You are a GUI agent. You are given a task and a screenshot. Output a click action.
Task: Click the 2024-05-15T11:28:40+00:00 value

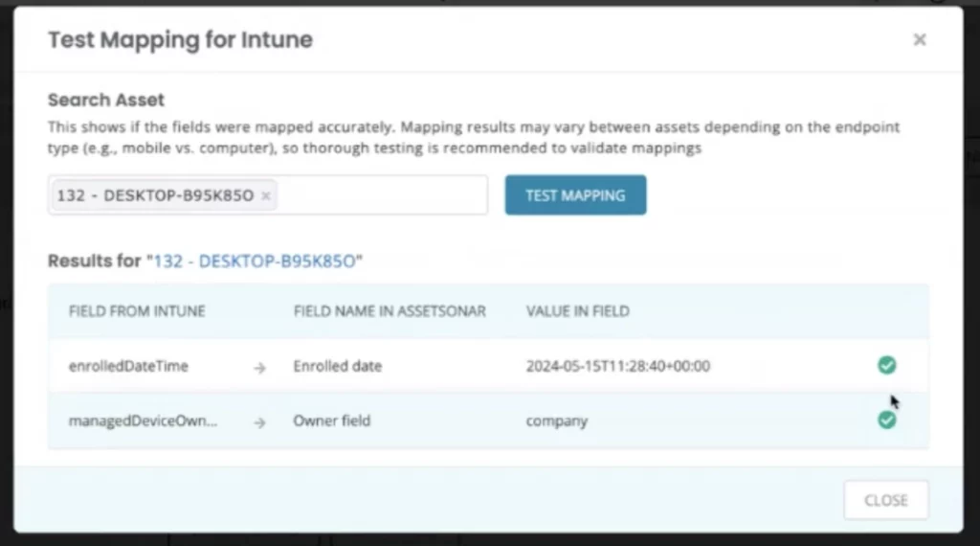tap(617, 366)
